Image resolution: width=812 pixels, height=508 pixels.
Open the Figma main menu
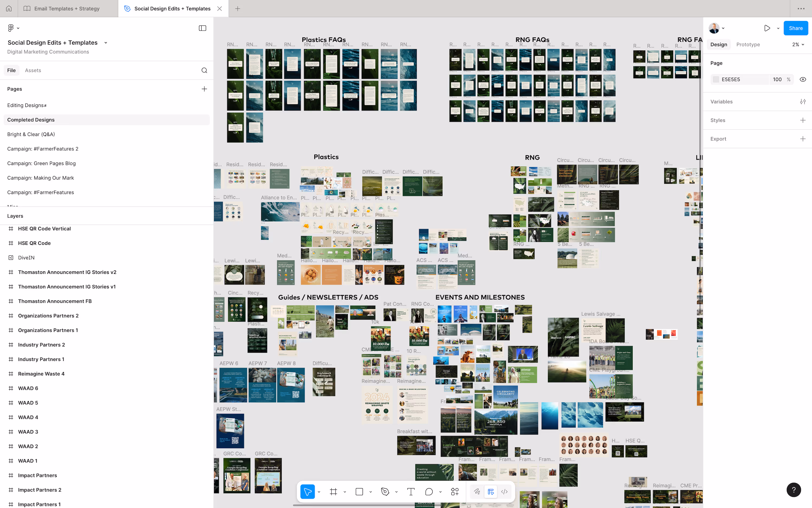[13, 28]
